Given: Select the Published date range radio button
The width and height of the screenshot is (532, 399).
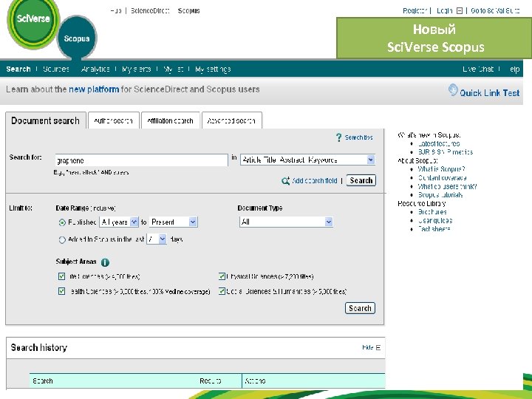Looking at the screenshot, I should [x=62, y=222].
